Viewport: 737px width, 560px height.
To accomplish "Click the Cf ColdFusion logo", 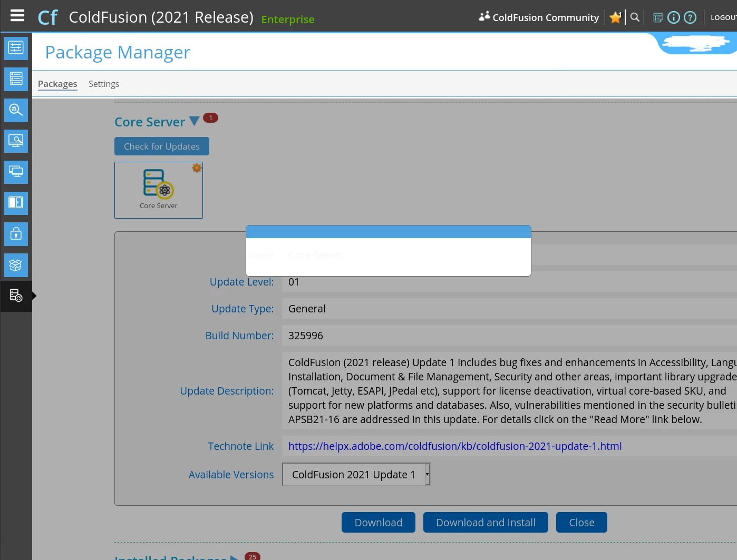I will (x=47, y=17).
